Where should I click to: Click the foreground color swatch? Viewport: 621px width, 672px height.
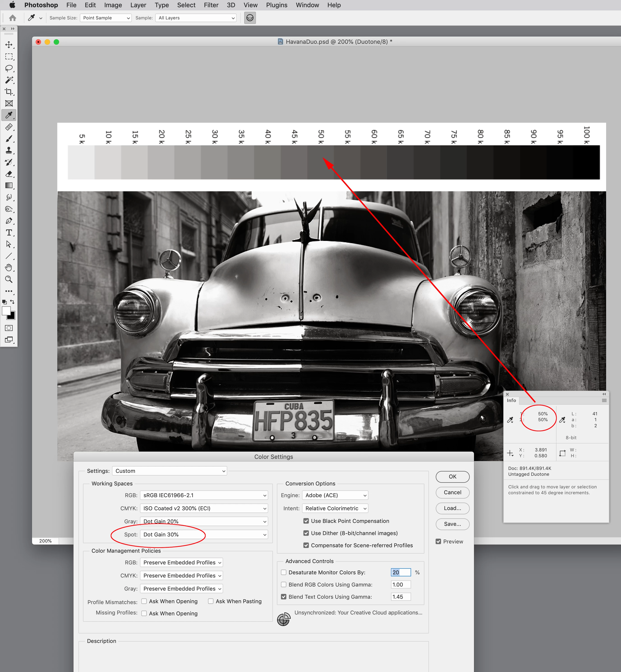(6, 311)
